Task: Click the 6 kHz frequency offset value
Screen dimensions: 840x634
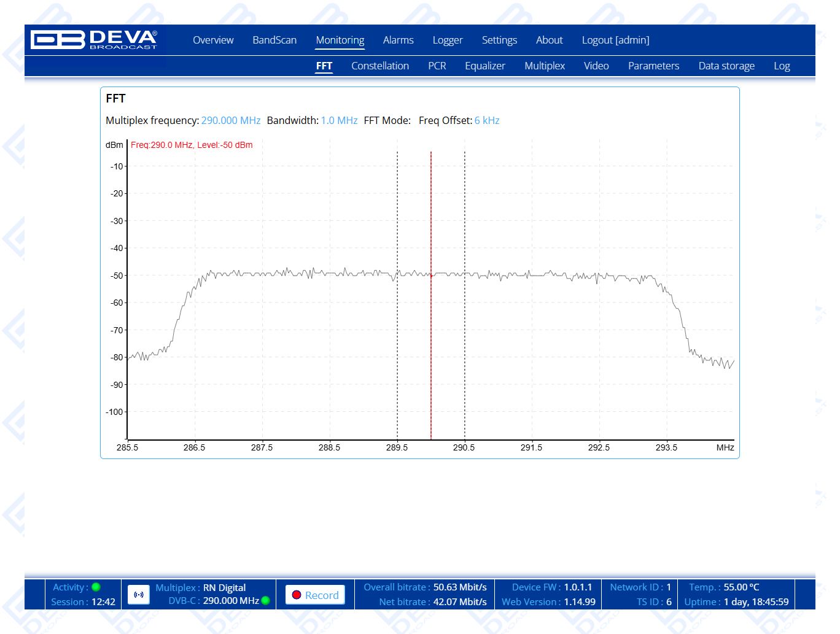Action: pyautogui.click(x=487, y=121)
